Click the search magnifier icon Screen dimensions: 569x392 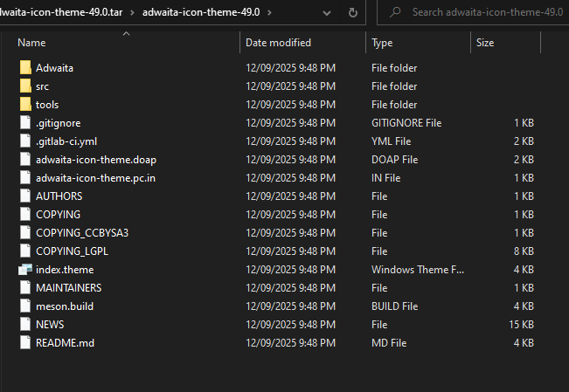coord(396,13)
